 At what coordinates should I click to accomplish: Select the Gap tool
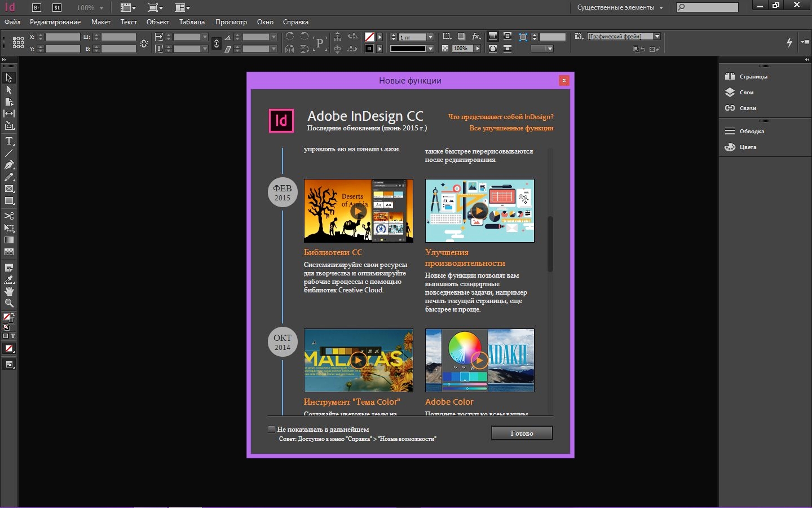(9, 113)
